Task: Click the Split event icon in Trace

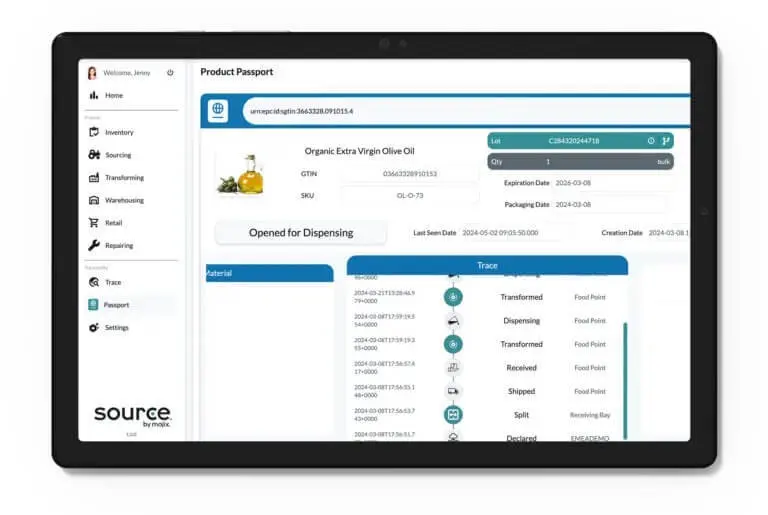Action: [x=453, y=415]
